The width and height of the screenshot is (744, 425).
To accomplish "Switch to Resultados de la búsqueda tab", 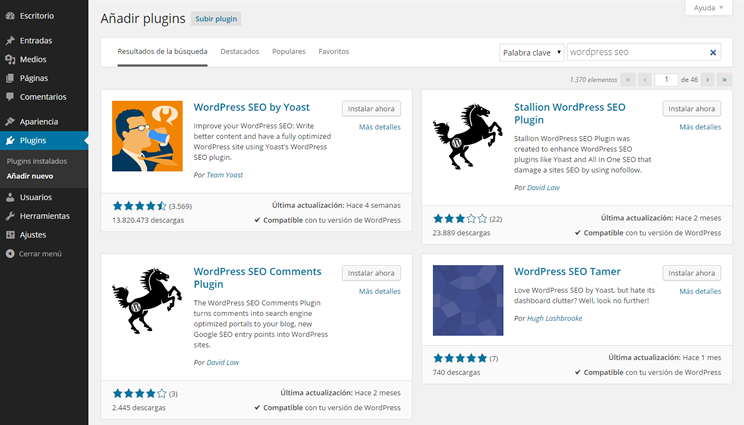I will tap(162, 51).
